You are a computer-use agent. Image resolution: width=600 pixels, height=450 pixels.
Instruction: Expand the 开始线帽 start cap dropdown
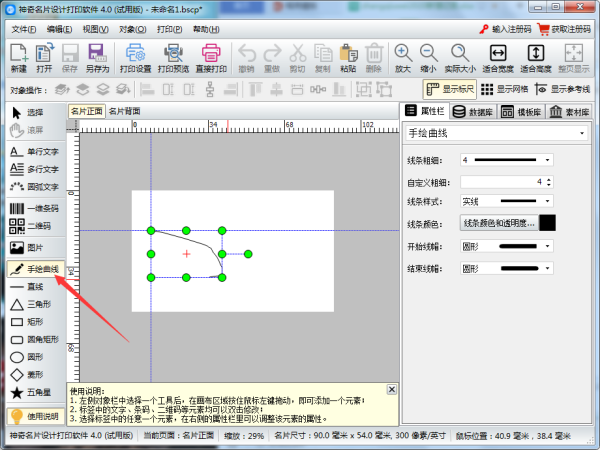click(508, 245)
